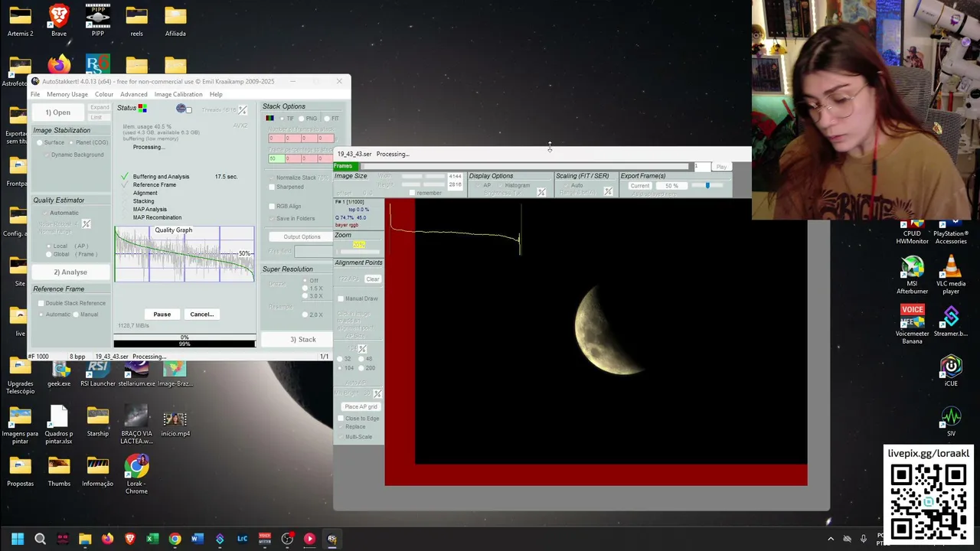Select Manual reference frame option
Viewport: 980px width, 551px height.
pyautogui.click(x=77, y=315)
